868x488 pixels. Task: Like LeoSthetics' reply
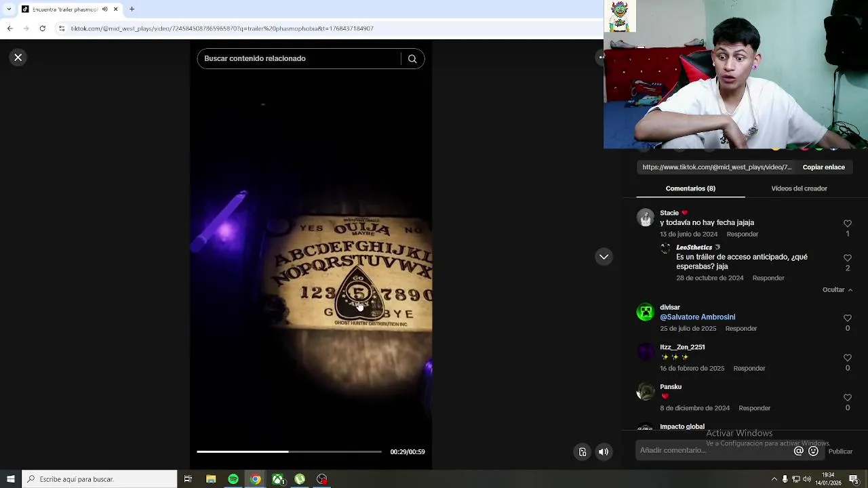(847, 258)
